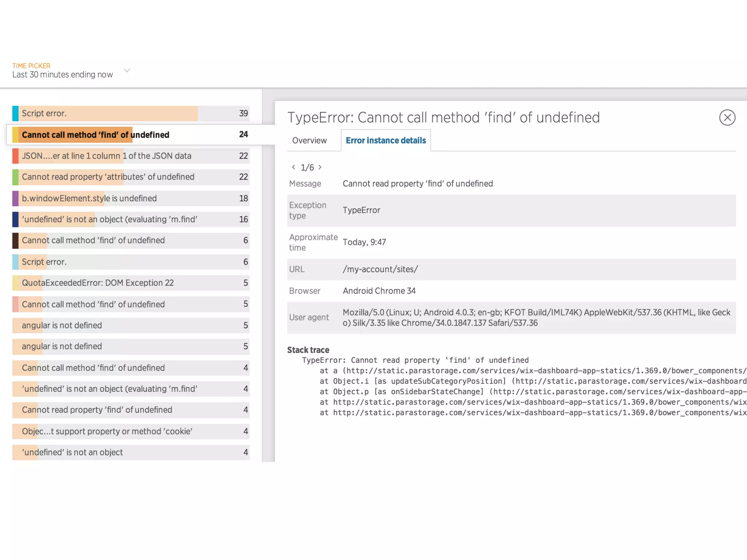
Task: Click the green swatch beside 'attributes' error
Action: (x=15, y=177)
